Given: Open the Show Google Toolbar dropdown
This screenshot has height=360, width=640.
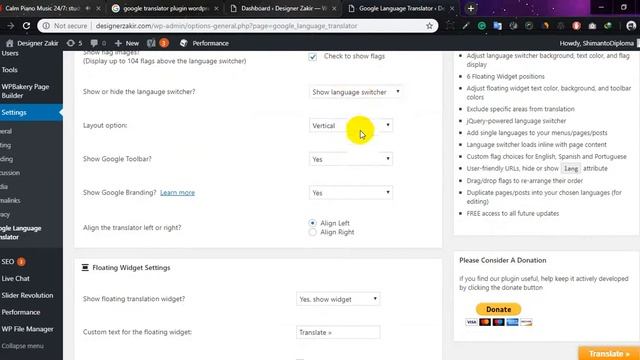Looking at the screenshot, I should pyautogui.click(x=351, y=159).
